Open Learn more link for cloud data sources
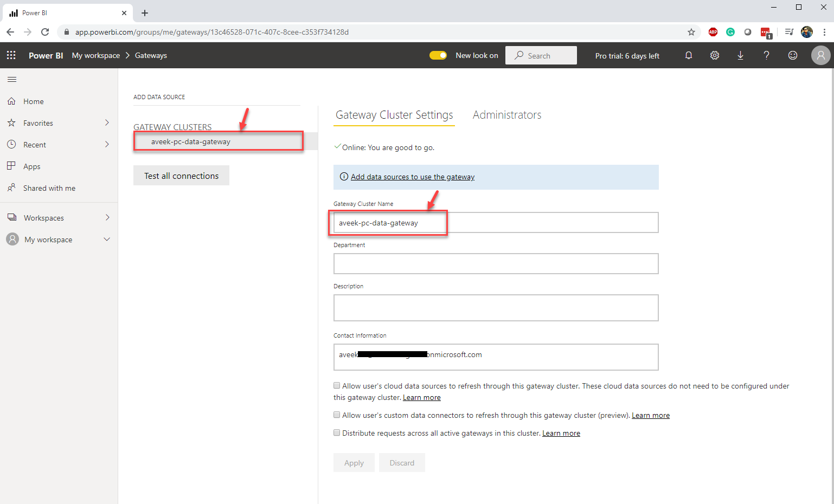Screen dimensions: 834x504 pos(422,398)
